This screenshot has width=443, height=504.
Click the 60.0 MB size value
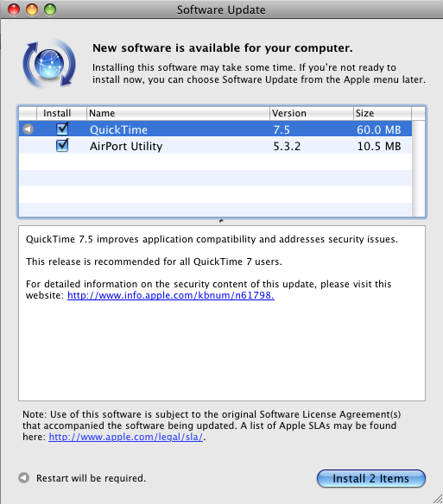(378, 129)
